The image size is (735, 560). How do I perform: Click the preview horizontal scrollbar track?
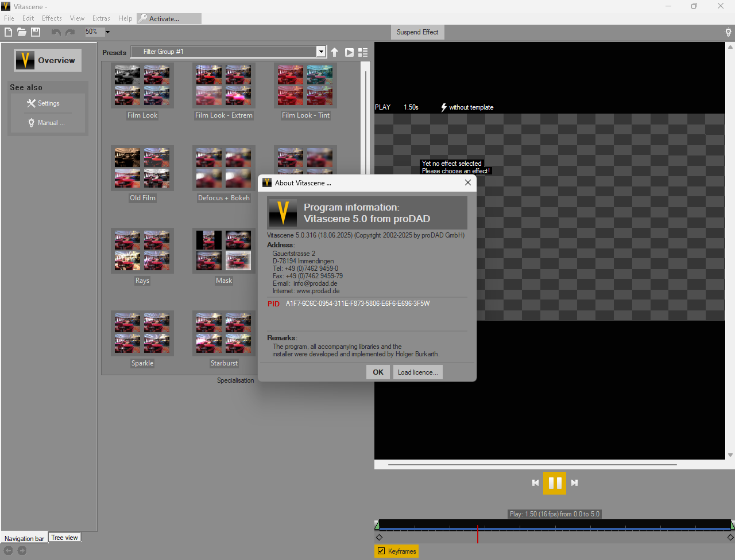[532, 464]
